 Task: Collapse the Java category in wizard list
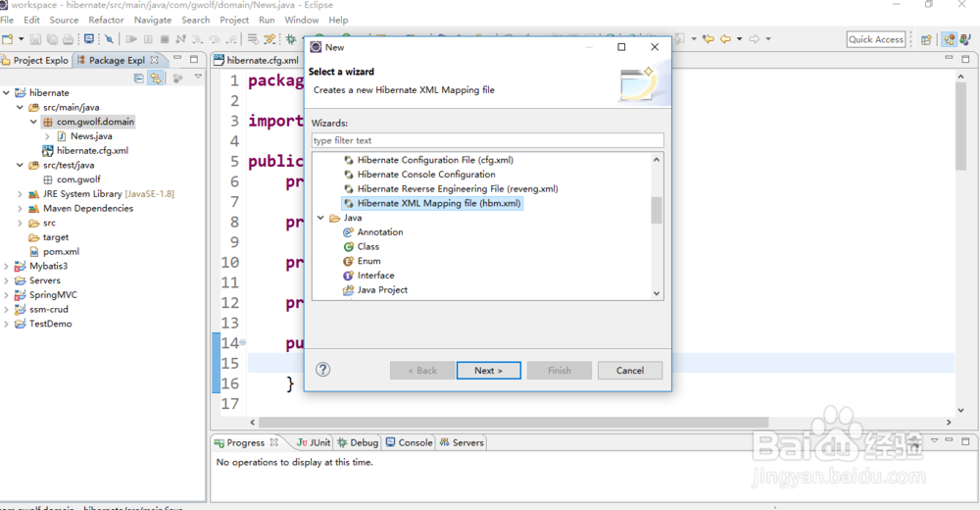pyautogui.click(x=320, y=218)
